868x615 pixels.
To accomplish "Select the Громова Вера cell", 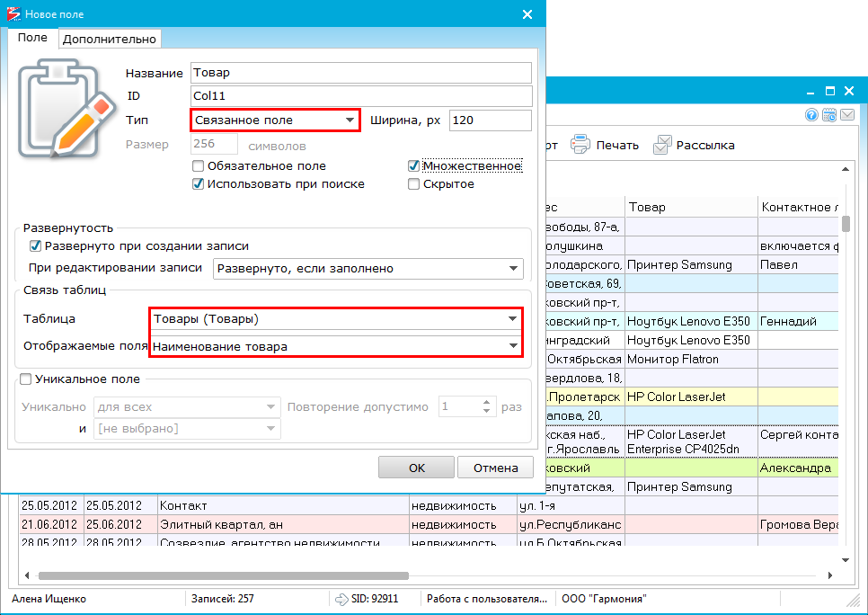I will 798,525.
